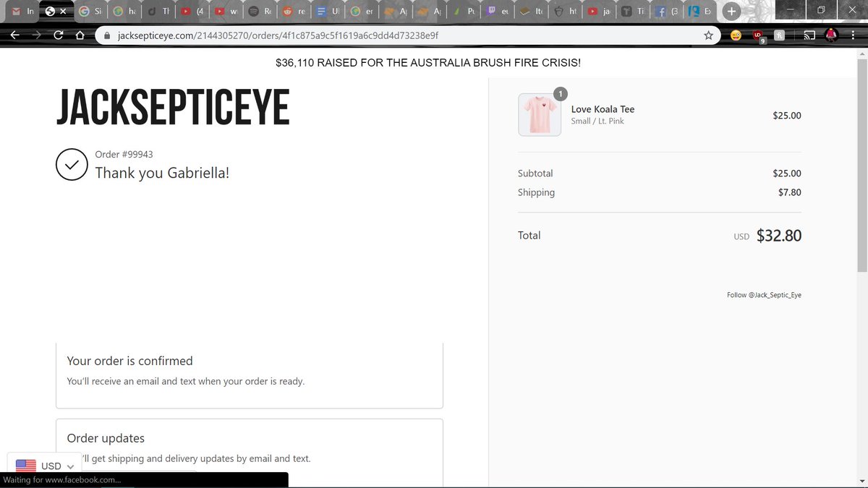Image resolution: width=868 pixels, height=488 pixels.
Task: Restore down the Chrome window
Action: (821, 10)
